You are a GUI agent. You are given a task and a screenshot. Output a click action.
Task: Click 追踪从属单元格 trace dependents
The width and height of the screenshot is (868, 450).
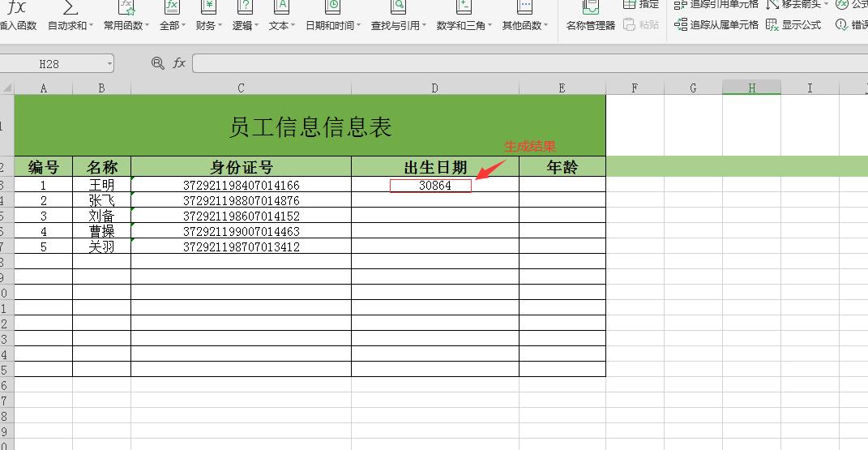(x=716, y=25)
